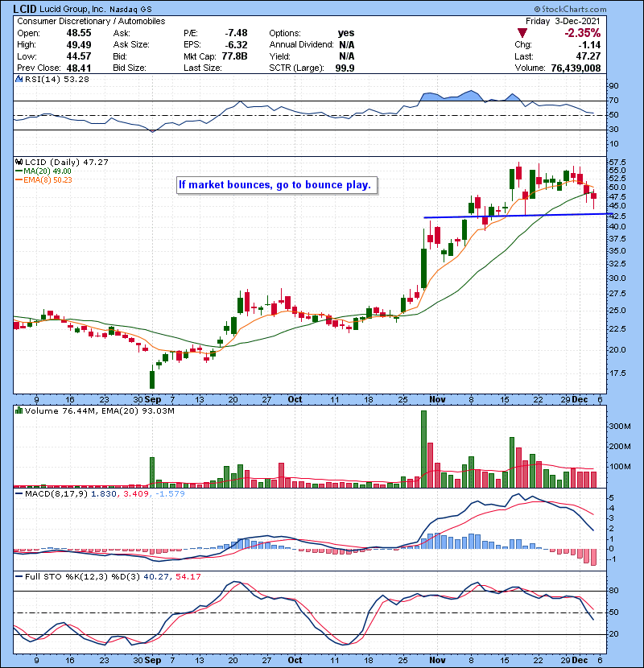
Task: Click the High value 49.49
Action: 79,44
